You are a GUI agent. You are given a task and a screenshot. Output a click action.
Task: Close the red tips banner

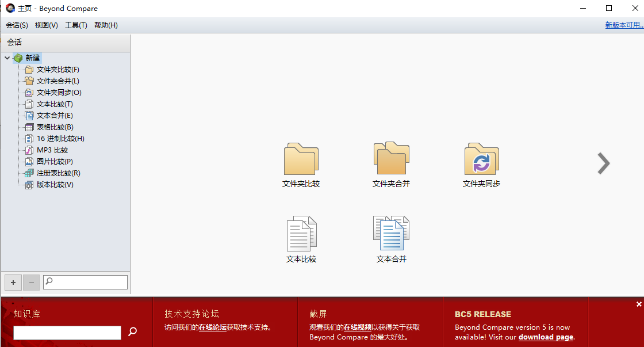coord(639,304)
